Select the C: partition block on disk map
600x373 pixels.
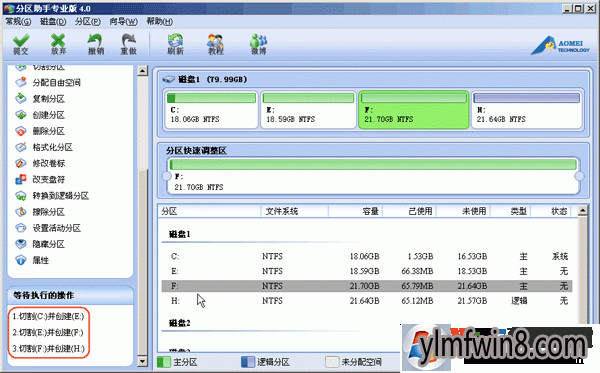[212, 109]
